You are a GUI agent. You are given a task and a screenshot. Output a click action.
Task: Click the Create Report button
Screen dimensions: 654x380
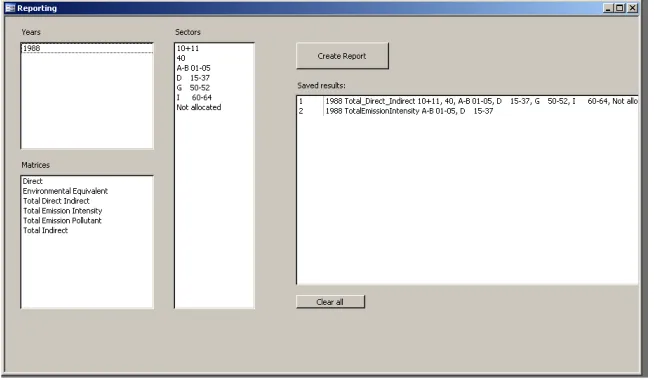tap(342, 56)
